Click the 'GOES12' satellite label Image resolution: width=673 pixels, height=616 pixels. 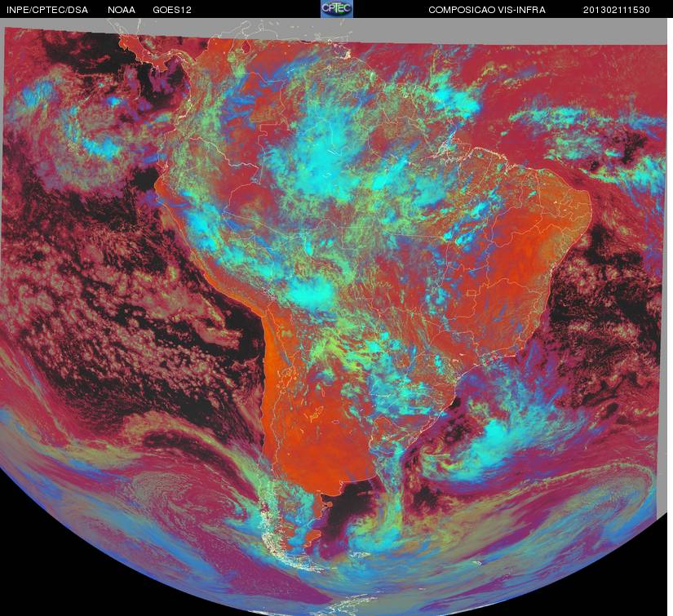coord(172,10)
